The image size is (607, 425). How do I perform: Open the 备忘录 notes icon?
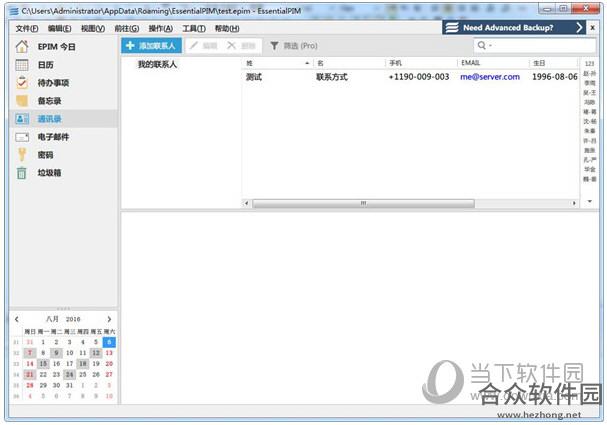pyautogui.click(x=22, y=101)
